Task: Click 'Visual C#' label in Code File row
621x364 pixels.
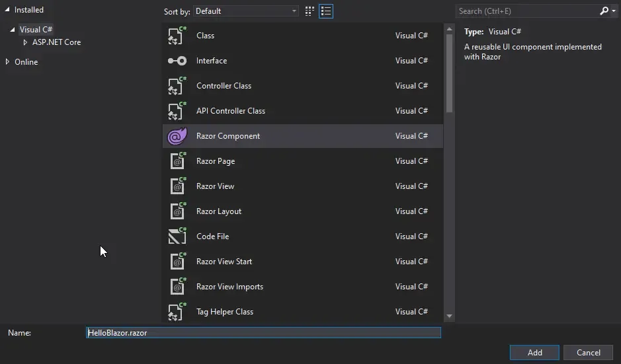Action: point(411,237)
